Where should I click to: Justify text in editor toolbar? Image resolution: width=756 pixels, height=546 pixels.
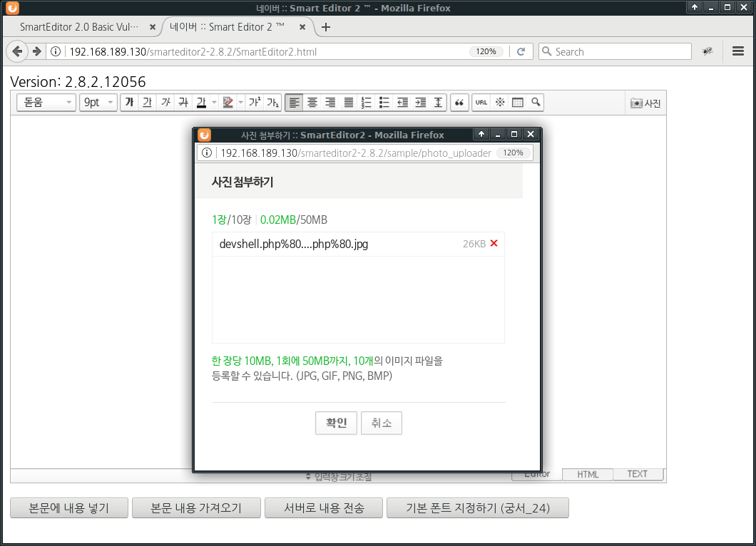(x=348, y=102)
